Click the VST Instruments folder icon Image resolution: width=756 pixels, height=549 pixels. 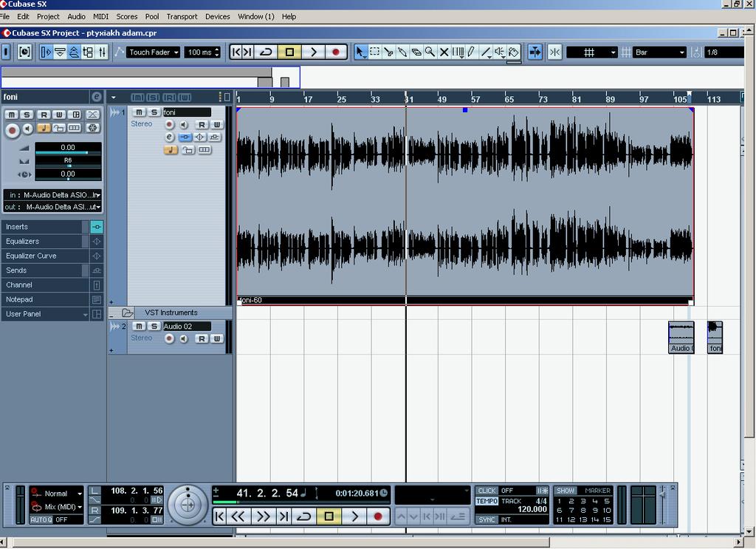point(127,313)
